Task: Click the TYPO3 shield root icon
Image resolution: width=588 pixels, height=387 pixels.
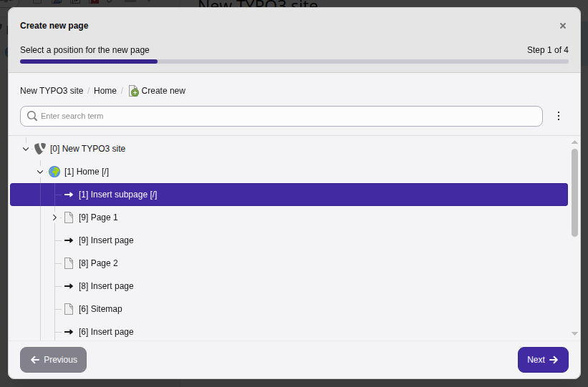Action: coord(40,149)
